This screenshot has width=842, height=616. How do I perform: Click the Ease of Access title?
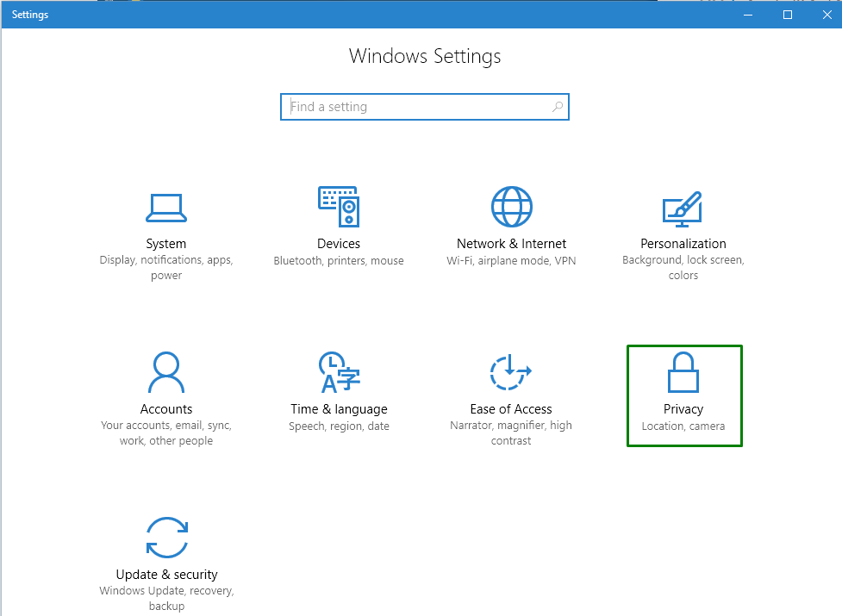coord(511,409)
